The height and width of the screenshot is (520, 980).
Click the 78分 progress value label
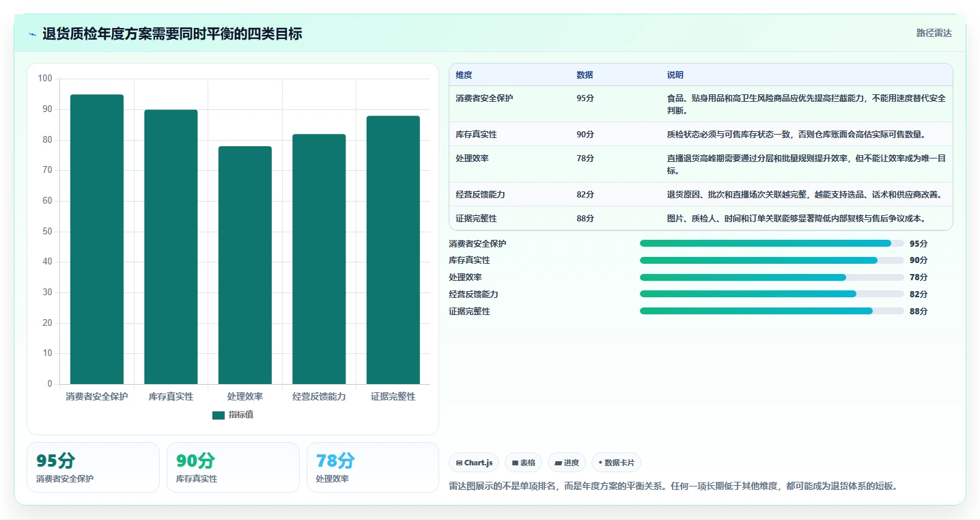(919, 277)
